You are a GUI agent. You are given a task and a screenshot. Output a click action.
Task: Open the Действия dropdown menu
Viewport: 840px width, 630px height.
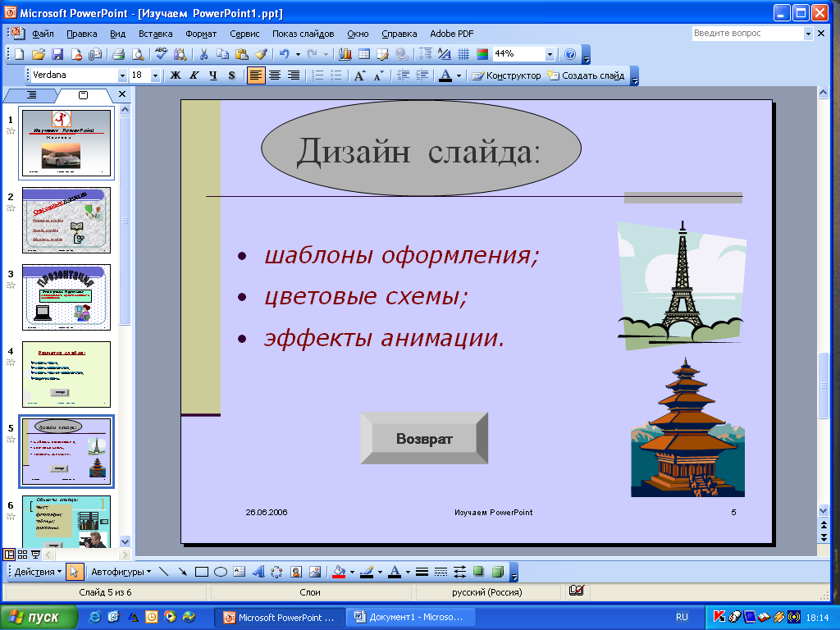pyautogui.click(x=38, y=572)
